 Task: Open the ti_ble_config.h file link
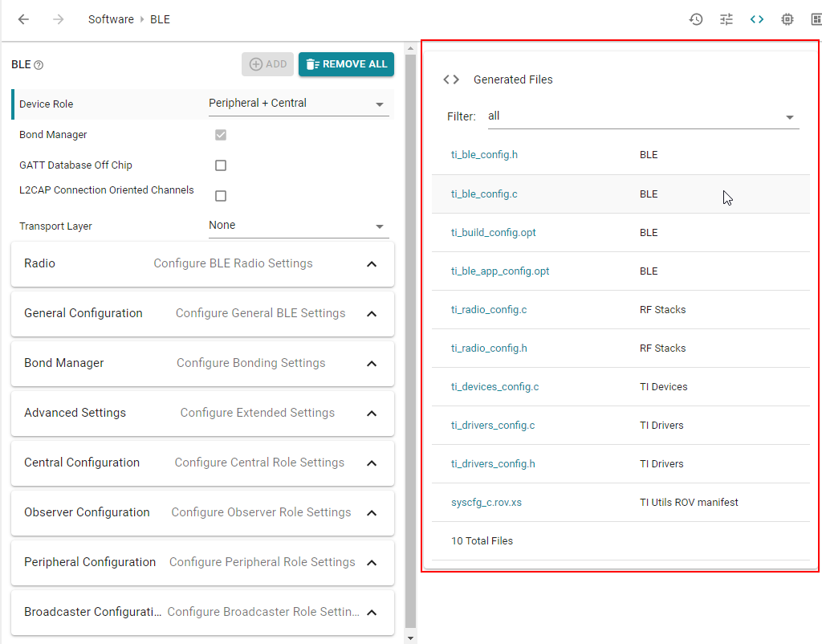484,155
